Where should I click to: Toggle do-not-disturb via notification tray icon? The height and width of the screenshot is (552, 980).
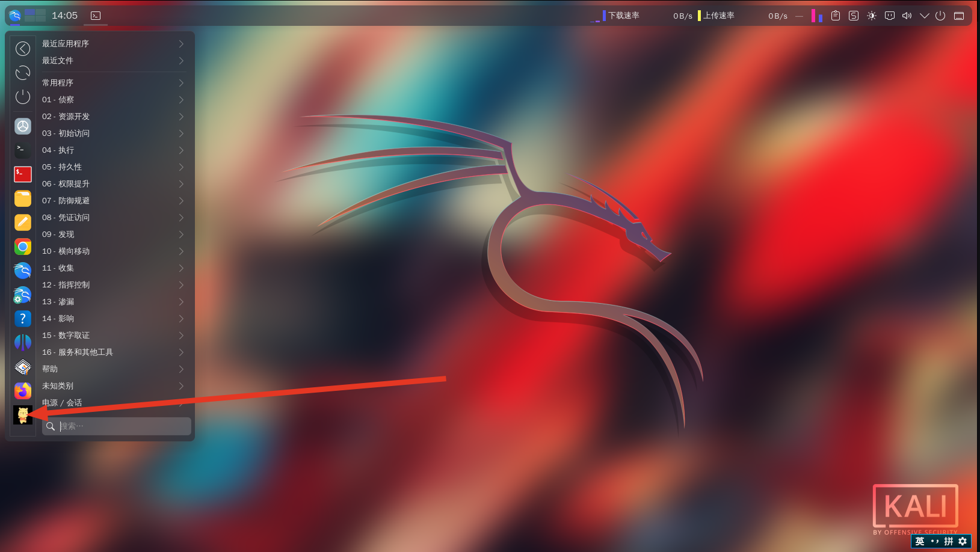click(x=889, y=16)
